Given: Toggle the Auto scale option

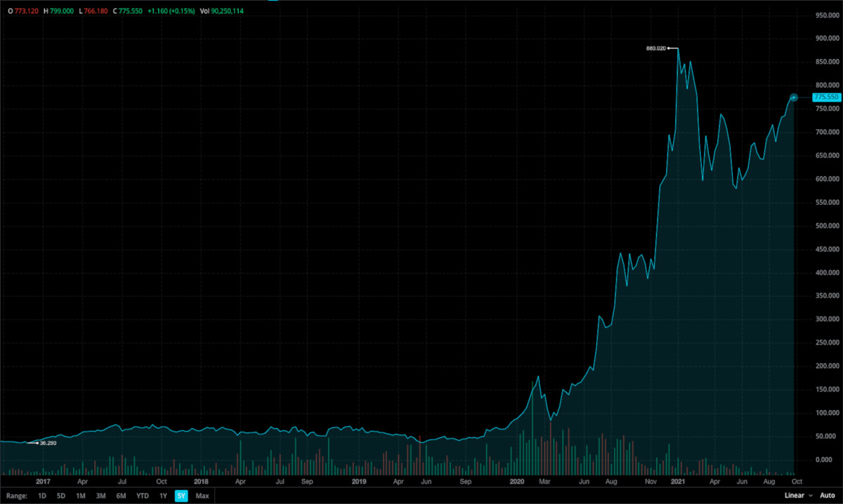Looking at the screenshot, I should pos(827,496).
